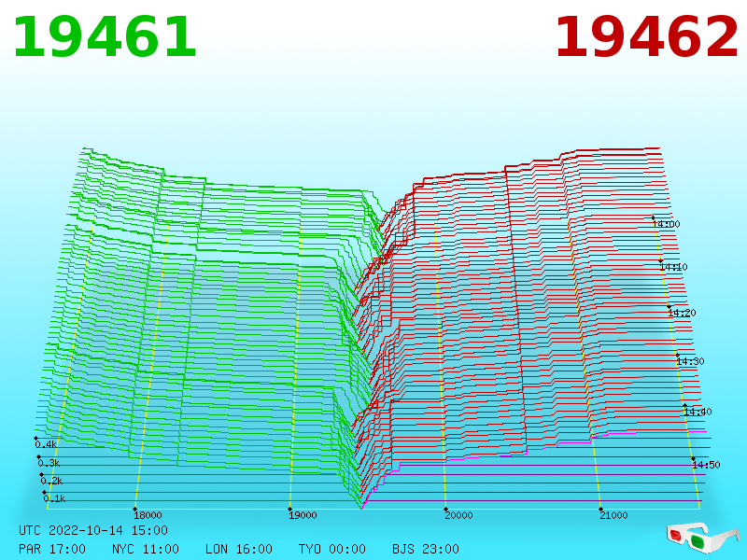Click the 14:00 time axis marker
Viewport: 747px width, 560px height.
(666, 224)
